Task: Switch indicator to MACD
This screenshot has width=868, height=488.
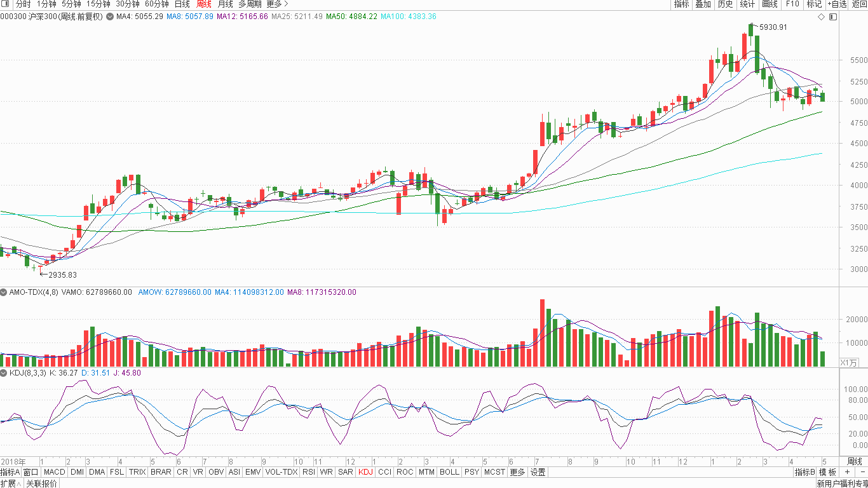Action: 55,472
